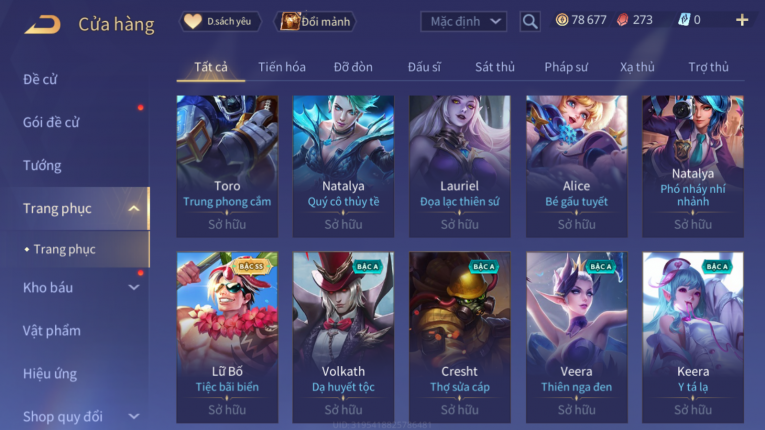Viewport: 765px width, 430px height.
Task: Open Lauriel Đọa lạc thiên sứ skin card
Action: (x=460, y=166)
